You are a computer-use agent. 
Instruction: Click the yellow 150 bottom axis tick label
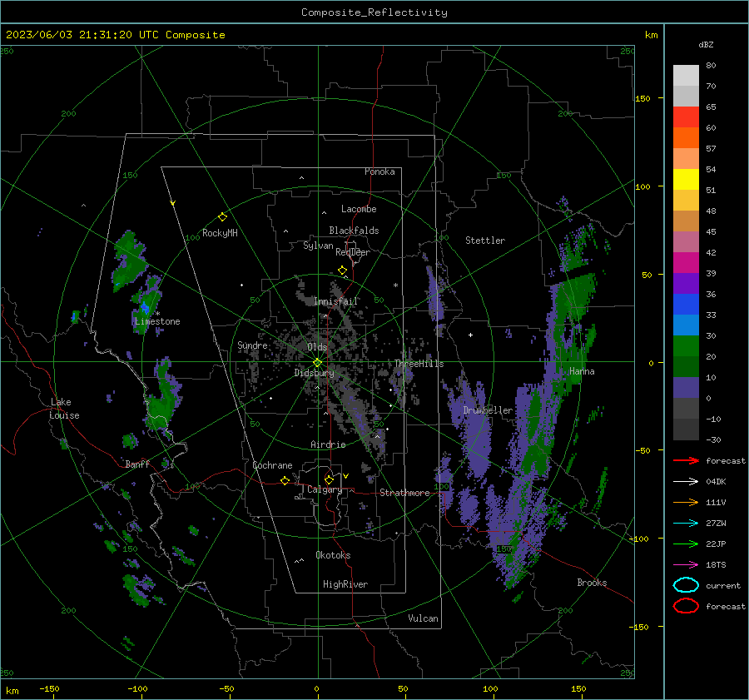click(578, 688)
